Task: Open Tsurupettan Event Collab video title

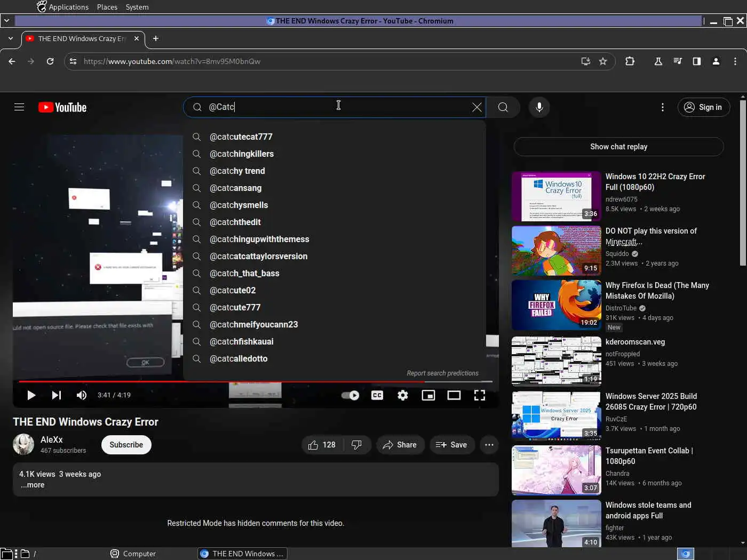Action: tap(649, 456)
